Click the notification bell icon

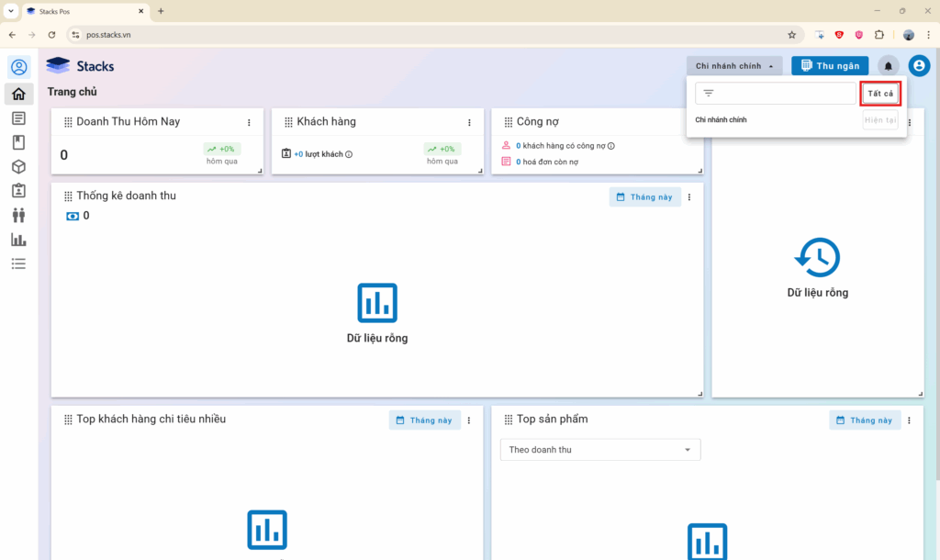click(x=888, y=66)
